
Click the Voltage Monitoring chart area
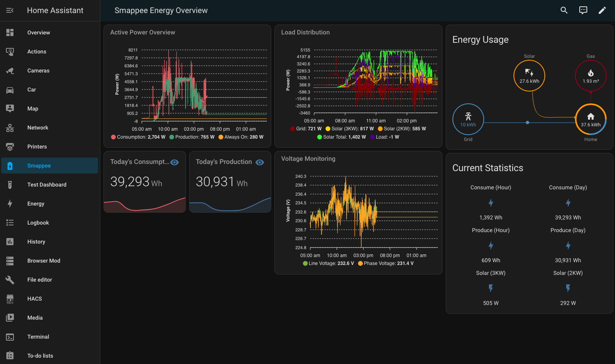[x=374, y=212]
